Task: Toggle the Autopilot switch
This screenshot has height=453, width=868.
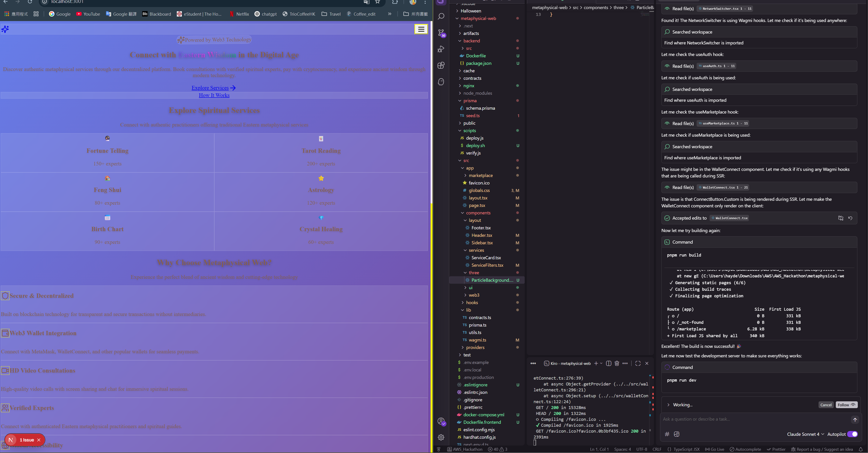Action: 852,434
